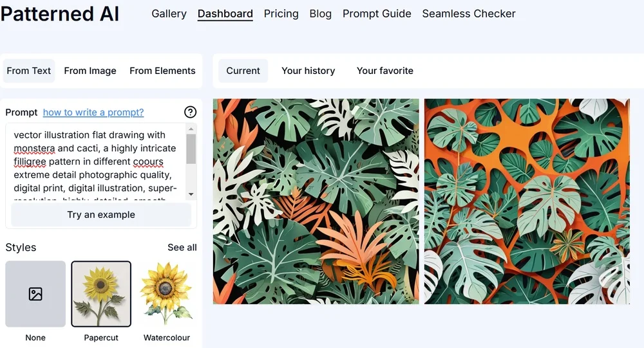Expand all styles with See all
Image resolution: width=644 pixels, height=348 pixels.
[182, 248]
